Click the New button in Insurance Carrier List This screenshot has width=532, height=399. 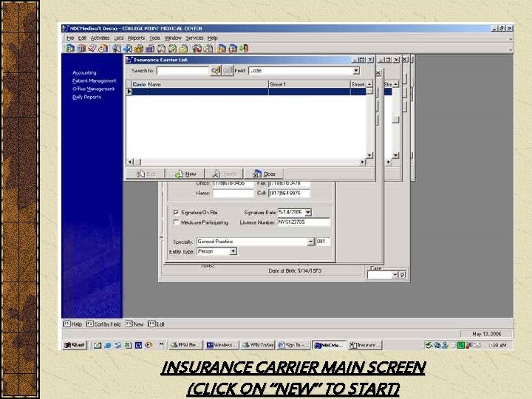click(185, 174)
